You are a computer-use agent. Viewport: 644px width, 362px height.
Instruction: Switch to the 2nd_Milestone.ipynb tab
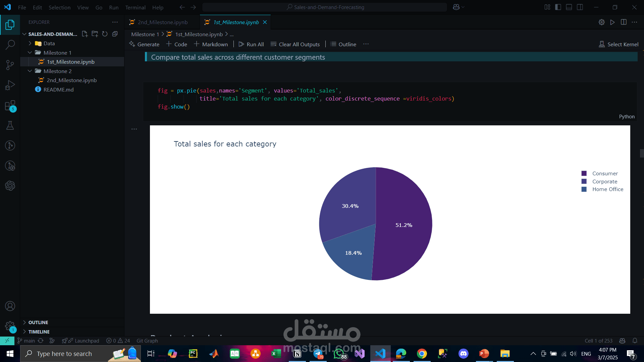(162, 22)
